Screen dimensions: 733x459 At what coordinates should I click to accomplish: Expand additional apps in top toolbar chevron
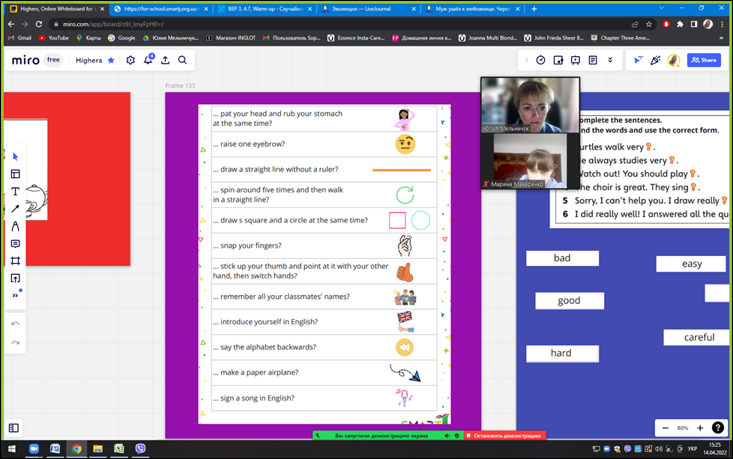tap(610, 60)
